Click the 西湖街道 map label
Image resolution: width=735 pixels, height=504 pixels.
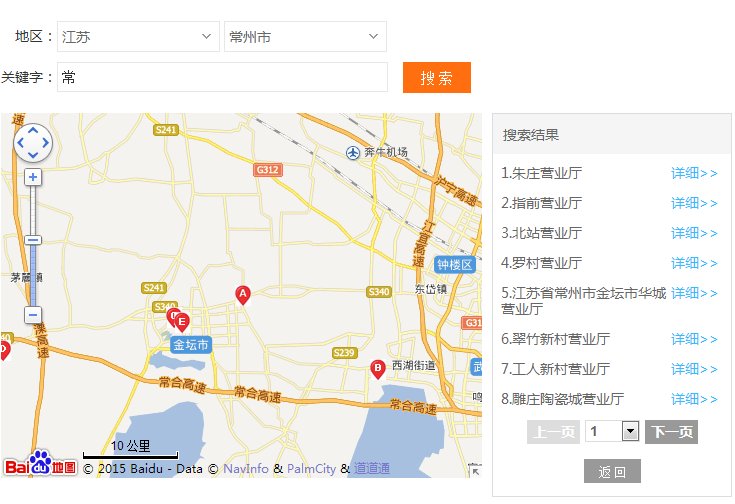(413, 365)
